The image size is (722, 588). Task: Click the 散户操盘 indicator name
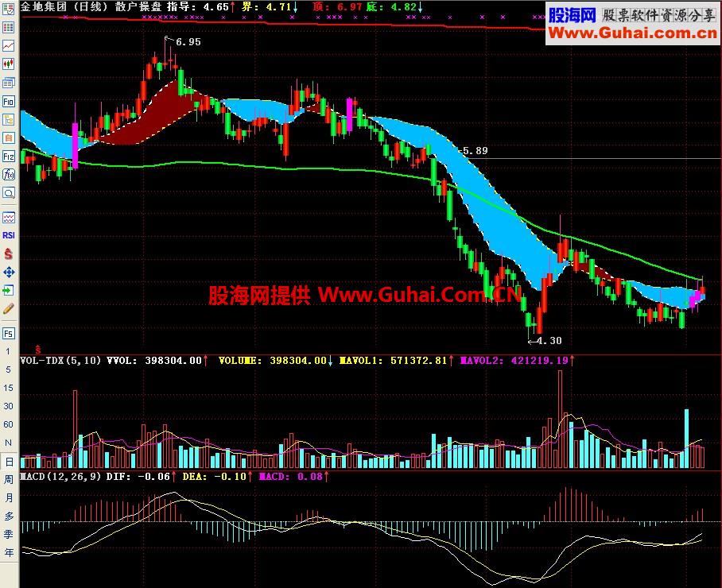(x=139, y=7)
